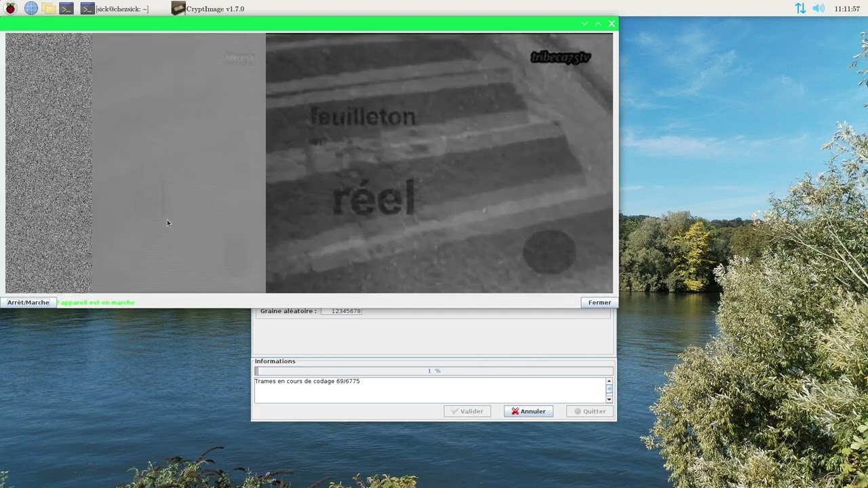Click the Graine aléatoire label
868x488 pixels.
coord(288,311)
